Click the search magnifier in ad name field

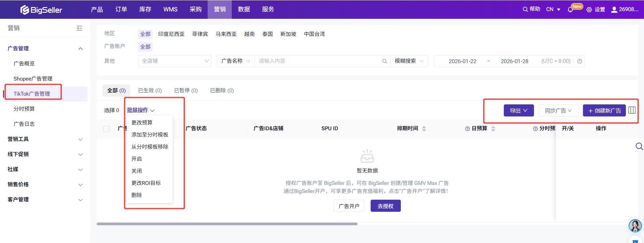click(384, 61)
